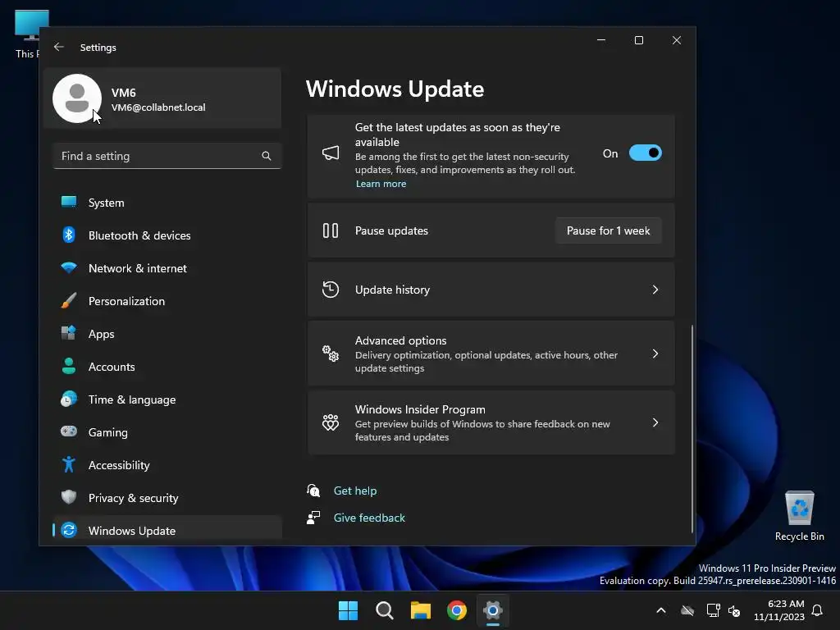Screen dimensions: 840x630
Task: Open the Start menu on the taskbar
Action: pyautogui.click(x=348, y=610)
